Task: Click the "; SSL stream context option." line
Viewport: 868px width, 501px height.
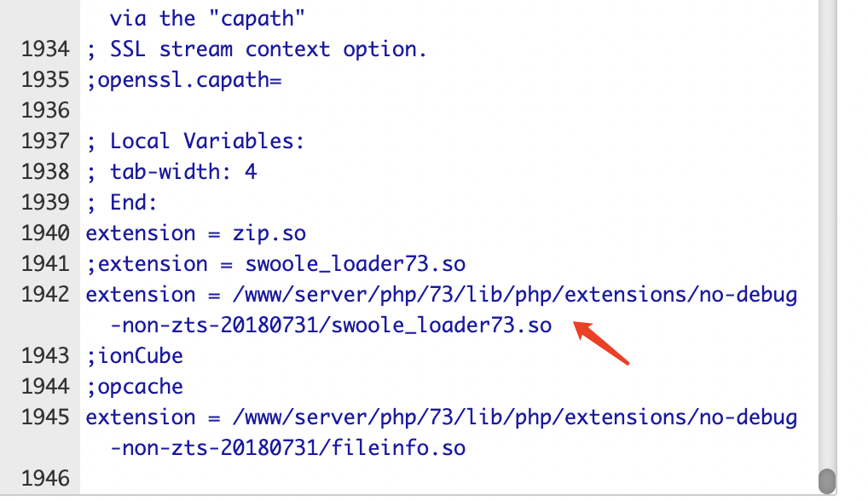Action: 257,49
